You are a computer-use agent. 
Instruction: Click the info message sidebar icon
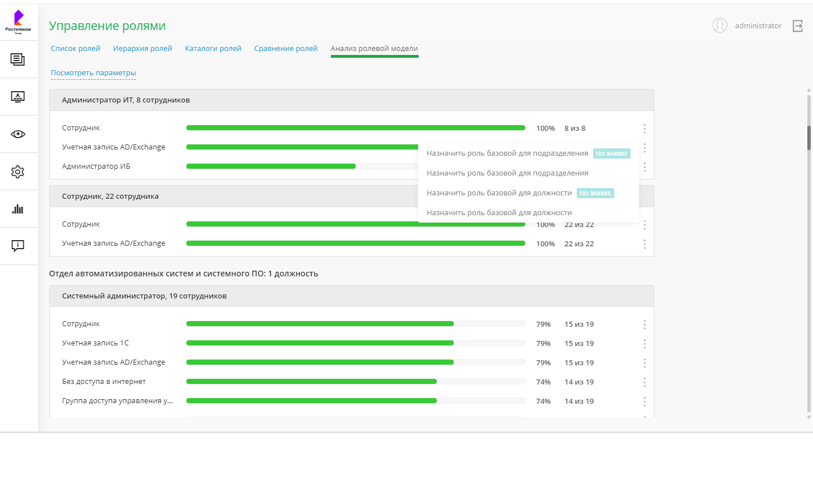click(x=18, y=246)
